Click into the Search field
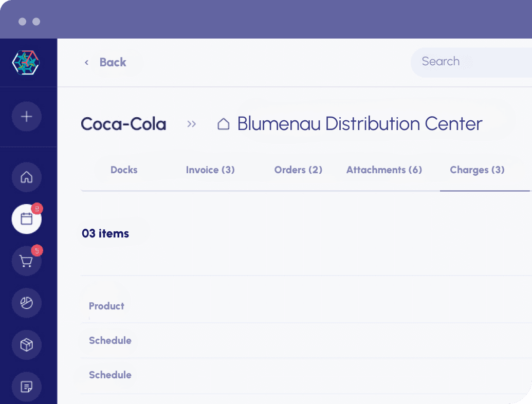Viewport: 532px width, 404px height. point(471,62)
